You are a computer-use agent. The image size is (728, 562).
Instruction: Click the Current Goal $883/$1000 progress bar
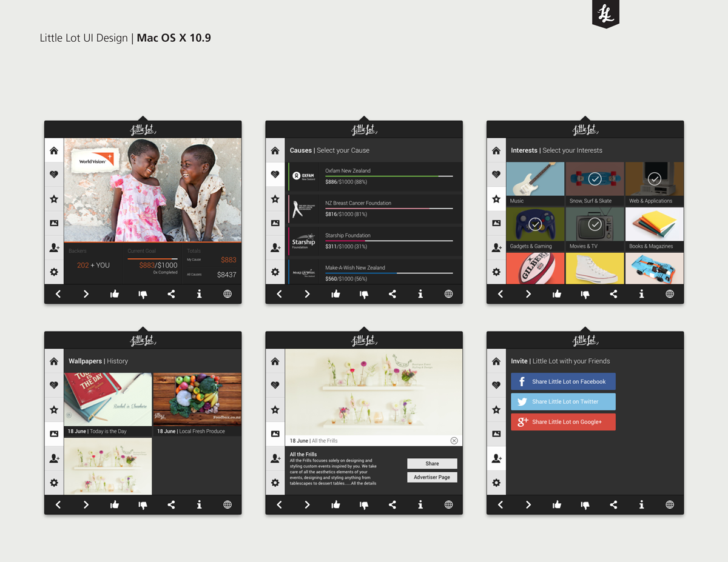click(x=152, y=259)
